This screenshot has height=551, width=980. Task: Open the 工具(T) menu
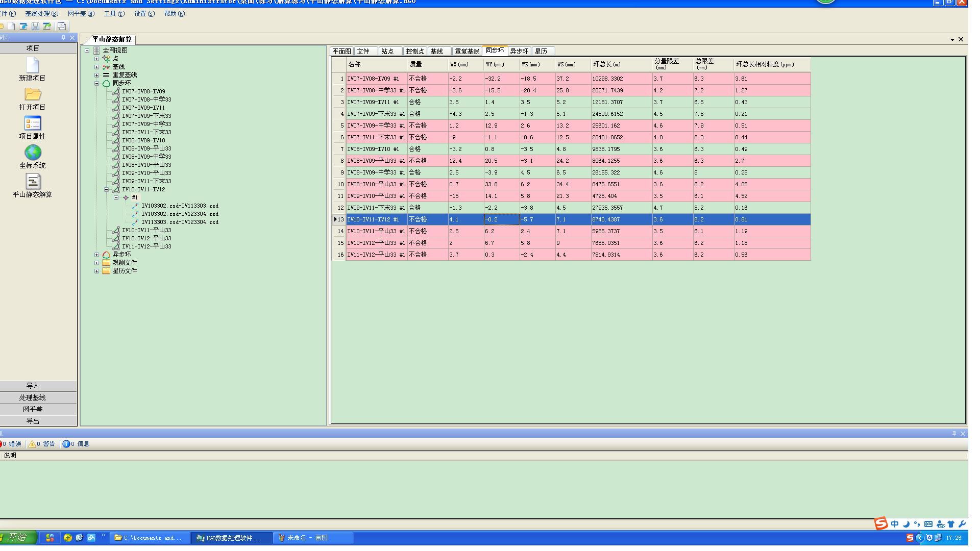pyautogui.click(x=114, y=14)
